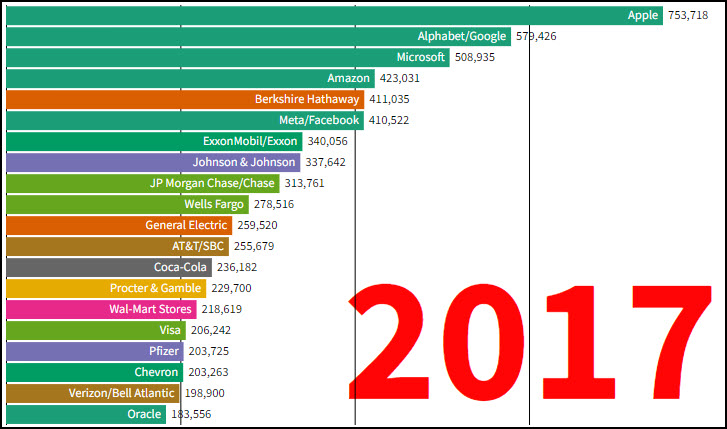Viewport: 727px width, 429px height.
Task: Click the value 579,426
Action: tap(536, 36)
